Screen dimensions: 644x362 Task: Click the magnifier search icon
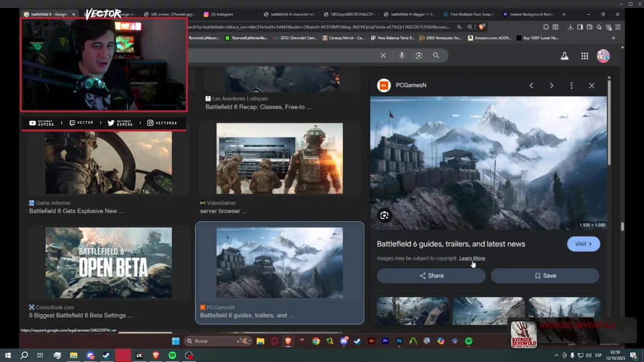436,56
